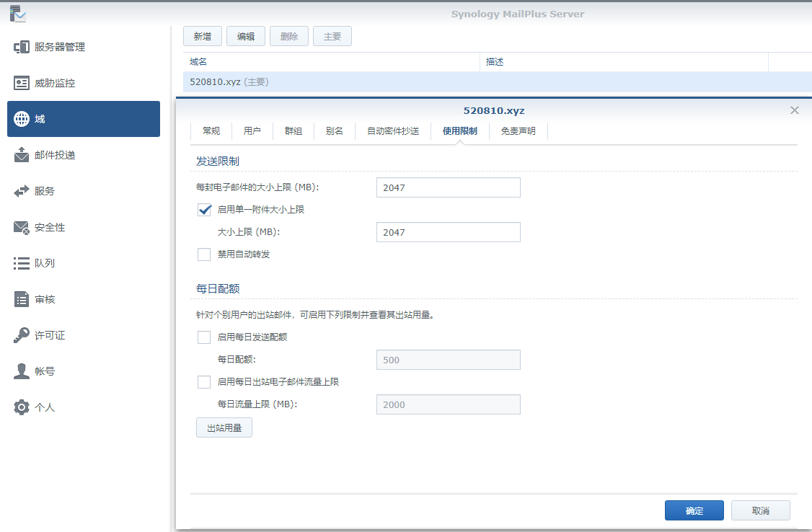Open the Personal (个人) gear icon
Screen dimensions: 812x532
pos(22,407)
